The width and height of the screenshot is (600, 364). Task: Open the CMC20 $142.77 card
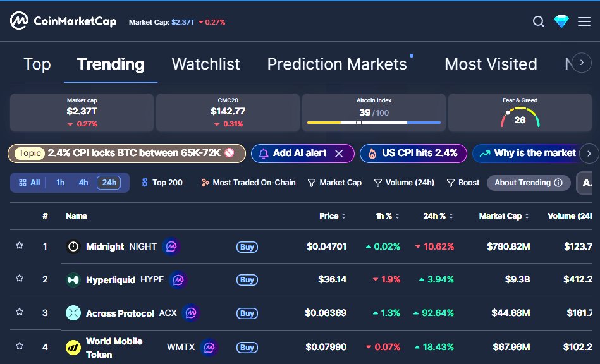[228, 112]
